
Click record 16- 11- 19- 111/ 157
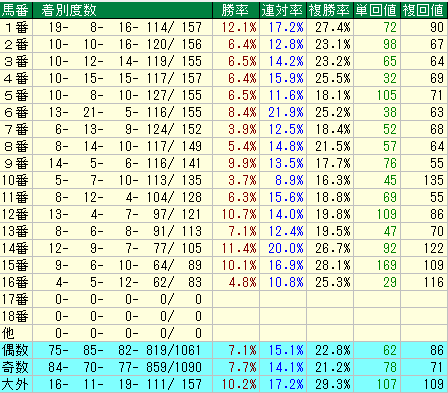point(125,384)
